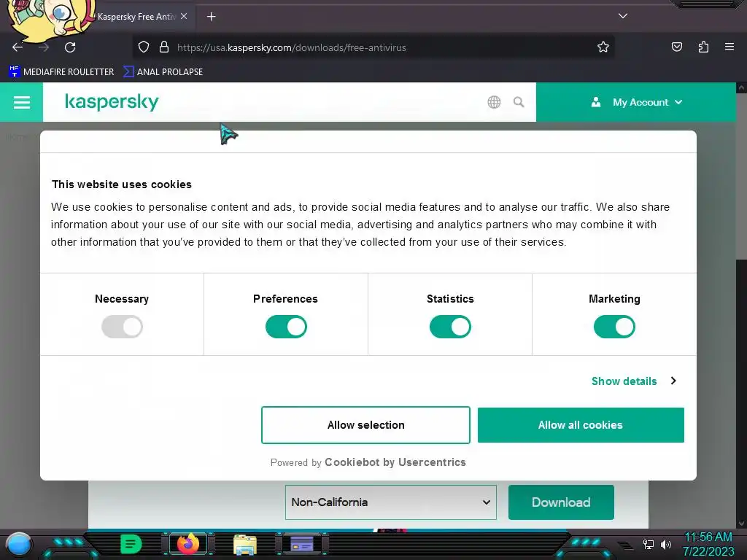Open Firefox application hamburger menu
The width and height of the screenshot is (747, 560).
[x=729, y=47]
